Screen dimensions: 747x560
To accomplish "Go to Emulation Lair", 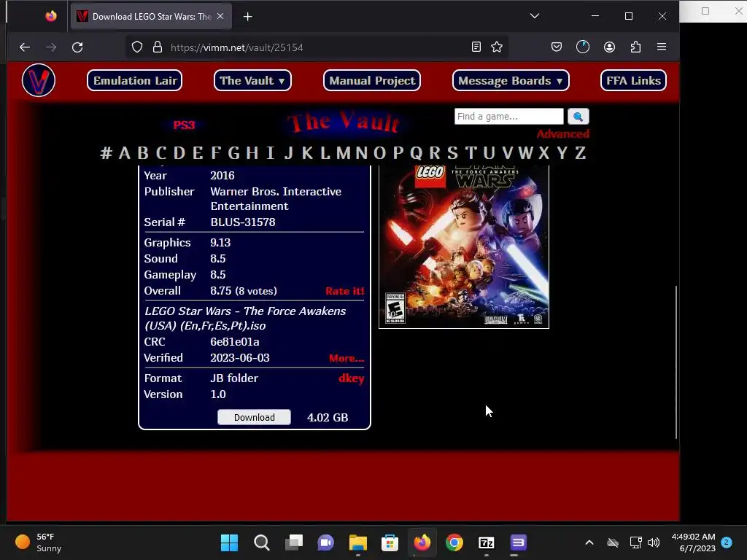I will coord(135,80).
